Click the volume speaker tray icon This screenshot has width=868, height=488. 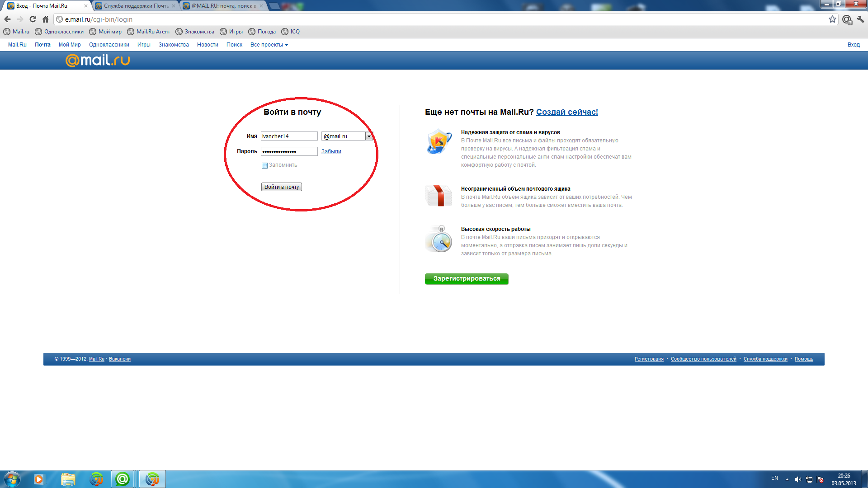pyautogui.click(x=798, y=479)
